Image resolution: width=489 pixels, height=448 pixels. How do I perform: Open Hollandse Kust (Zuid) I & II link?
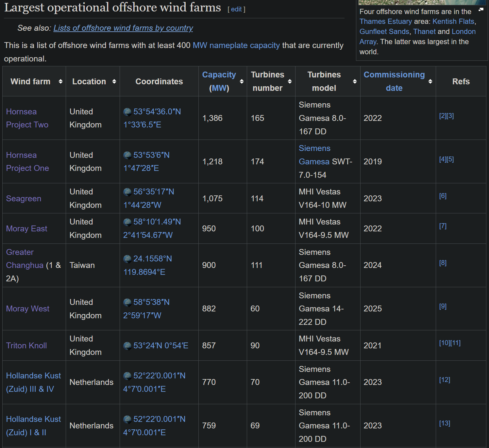[33, 426]
